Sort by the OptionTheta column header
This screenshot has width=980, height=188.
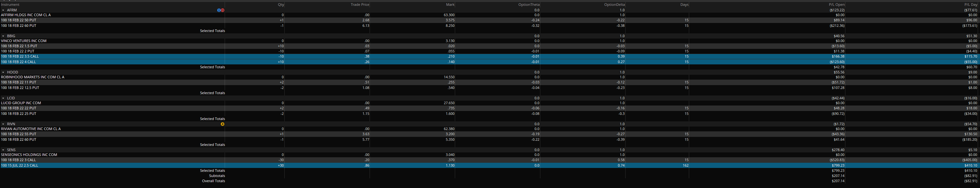point(529,5)
